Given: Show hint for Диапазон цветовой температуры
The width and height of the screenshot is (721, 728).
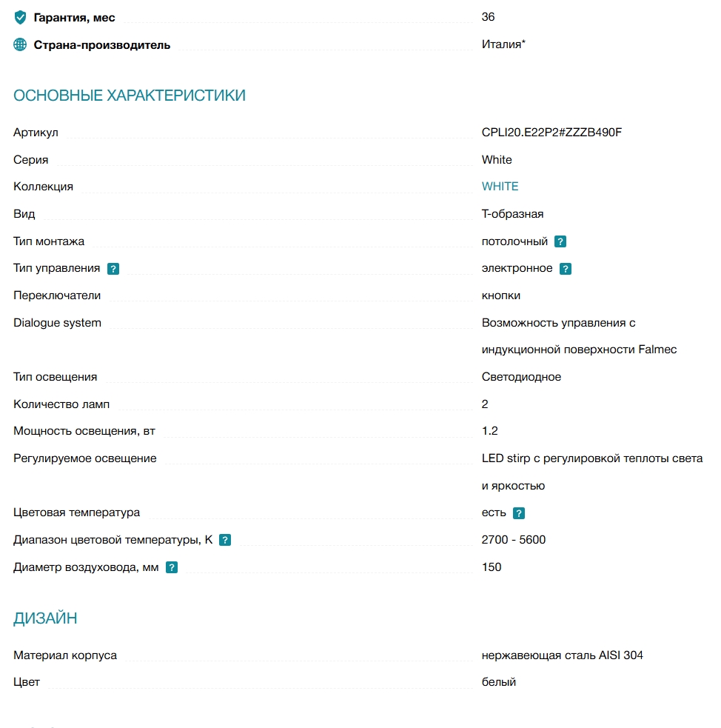Looking at the screenshot, I should pyautogui.click(x=225, y=540).
